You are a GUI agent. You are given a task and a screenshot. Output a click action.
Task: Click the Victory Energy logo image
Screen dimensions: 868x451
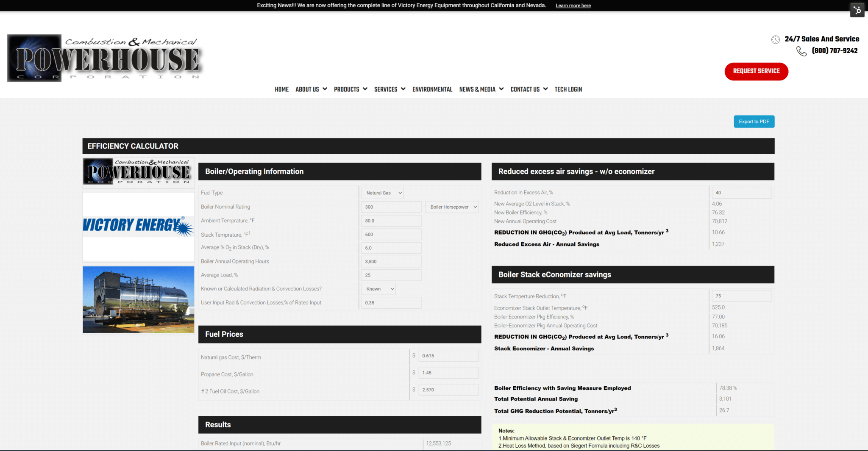138,225
